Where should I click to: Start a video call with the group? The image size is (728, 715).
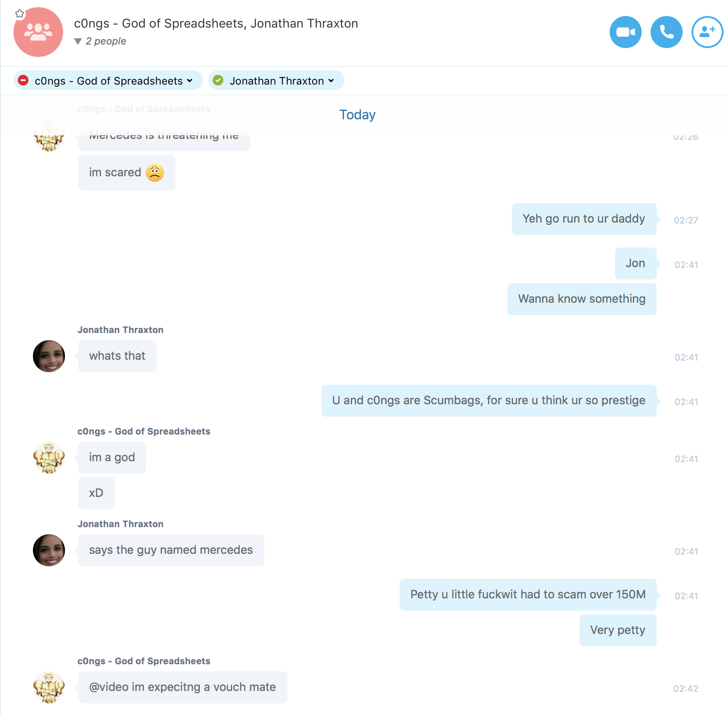point(625,32)
